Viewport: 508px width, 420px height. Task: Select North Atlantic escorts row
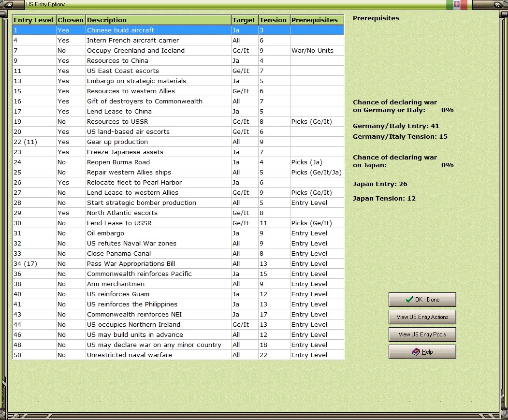[x=178, y=213]
